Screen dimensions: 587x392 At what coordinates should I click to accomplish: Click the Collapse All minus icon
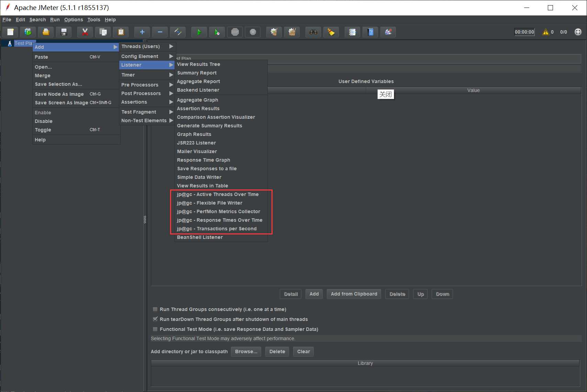pyautogui.click(x=160, y=32)
